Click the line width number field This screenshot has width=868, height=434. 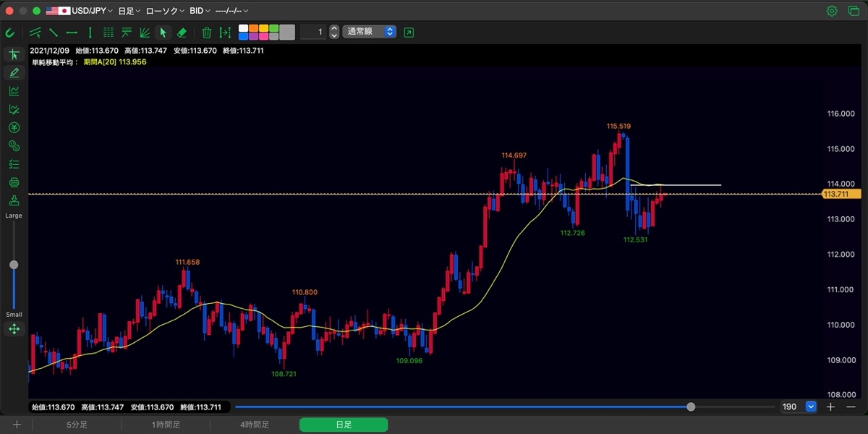(x=312, y=32)
